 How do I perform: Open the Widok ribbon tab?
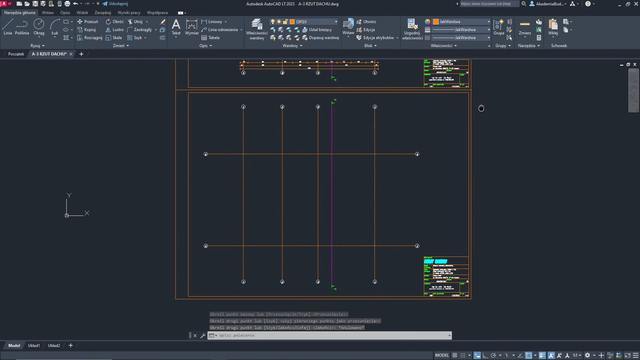[x=82, y=13]
